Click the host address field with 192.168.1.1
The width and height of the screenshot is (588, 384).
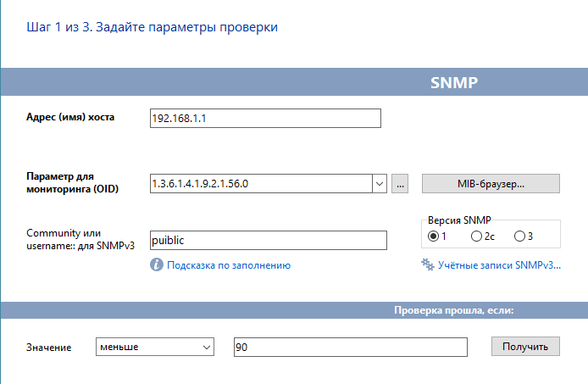click(265, 118)
